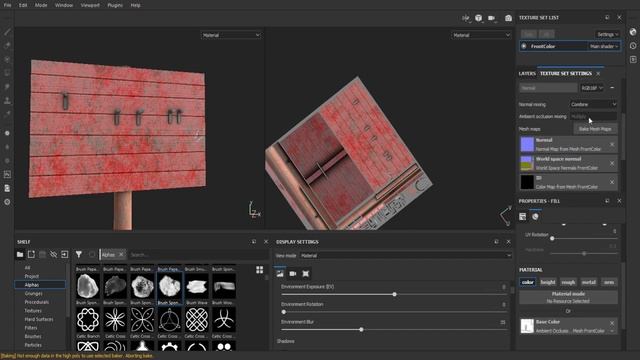Open the Viewport menu

coord(90,5)
